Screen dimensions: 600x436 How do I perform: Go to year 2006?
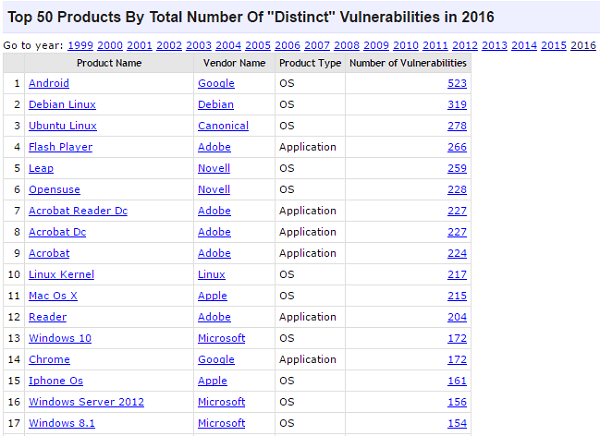coord(287,46)
